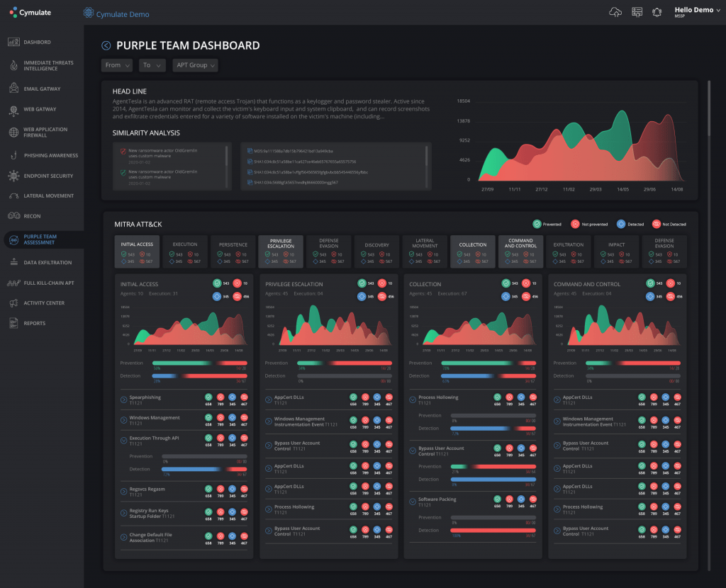Click the Initial Access Detection progress bar
Image resolution: width=726 pixels, height=588 pixels.
199,376
